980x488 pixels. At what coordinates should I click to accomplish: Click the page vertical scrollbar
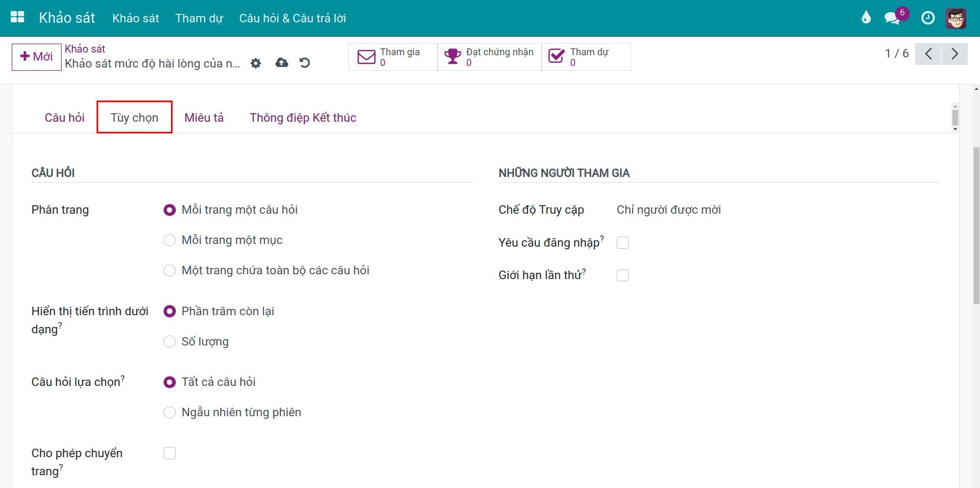click(976, 226)
